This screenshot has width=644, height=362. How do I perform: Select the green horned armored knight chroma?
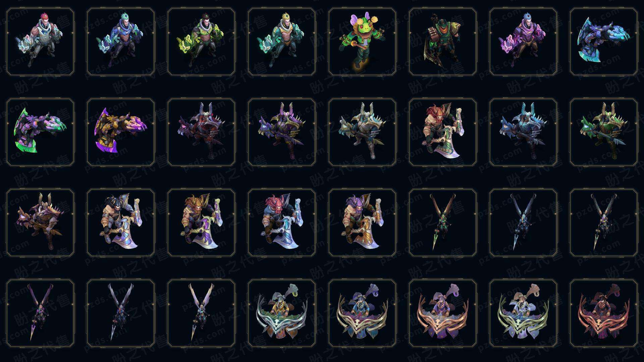coord(604,132)
